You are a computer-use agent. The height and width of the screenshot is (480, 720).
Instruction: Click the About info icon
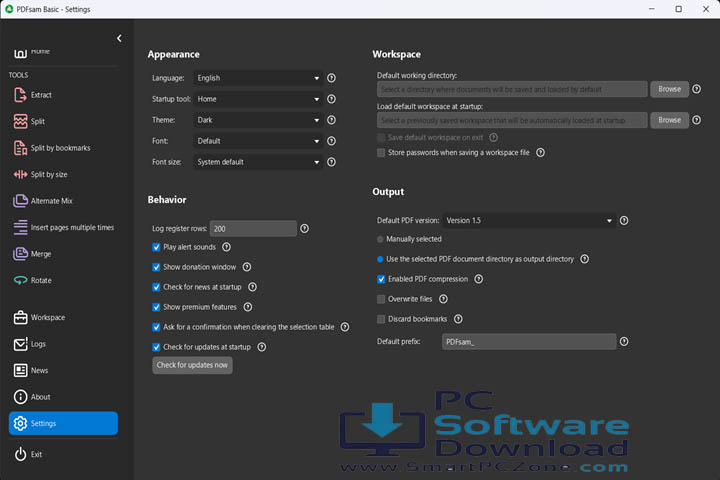(20, 397)
